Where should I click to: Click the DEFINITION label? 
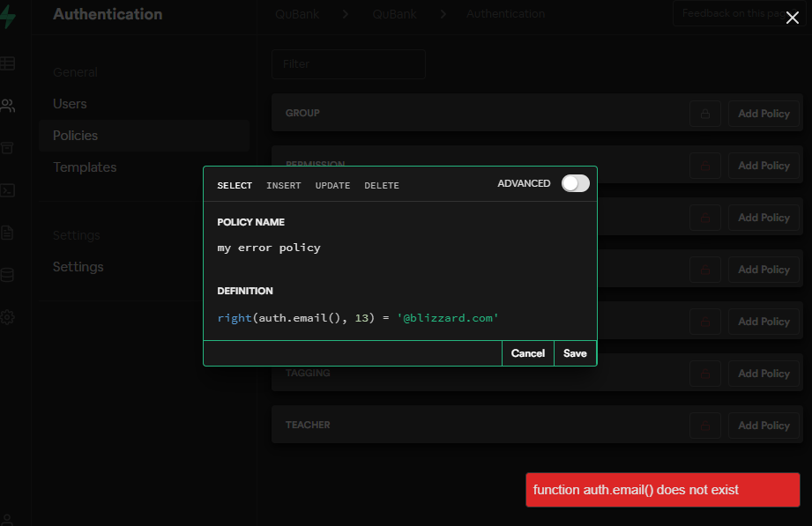click(x=245, y=291)
